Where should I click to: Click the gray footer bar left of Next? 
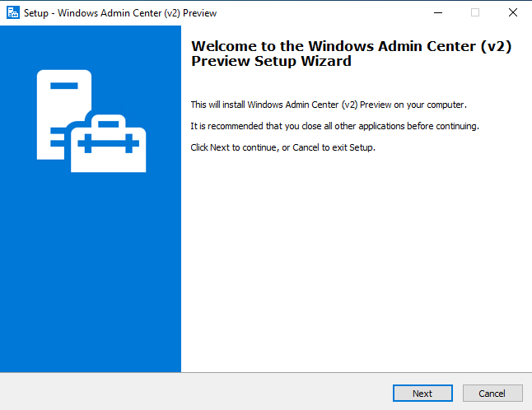click(x=195, y=392)
